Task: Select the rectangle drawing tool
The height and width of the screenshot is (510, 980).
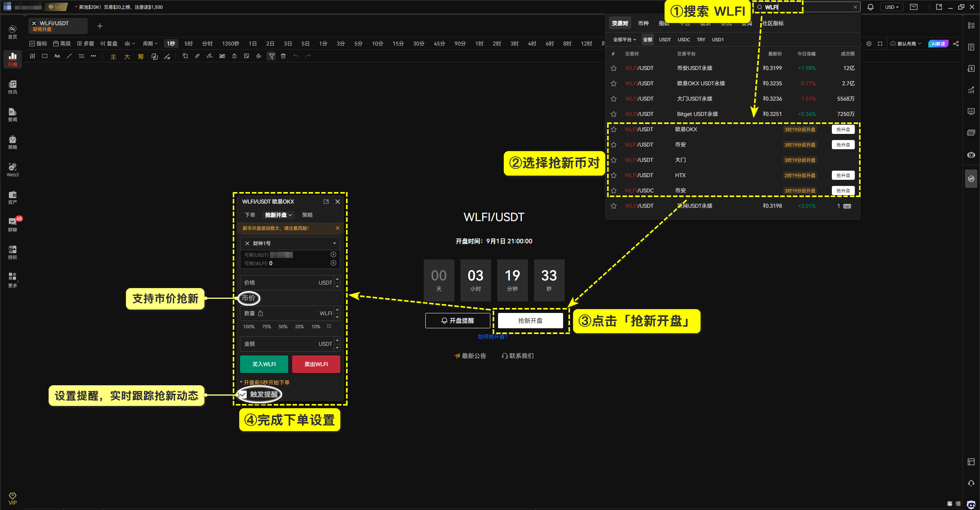Action: [45, 56]
